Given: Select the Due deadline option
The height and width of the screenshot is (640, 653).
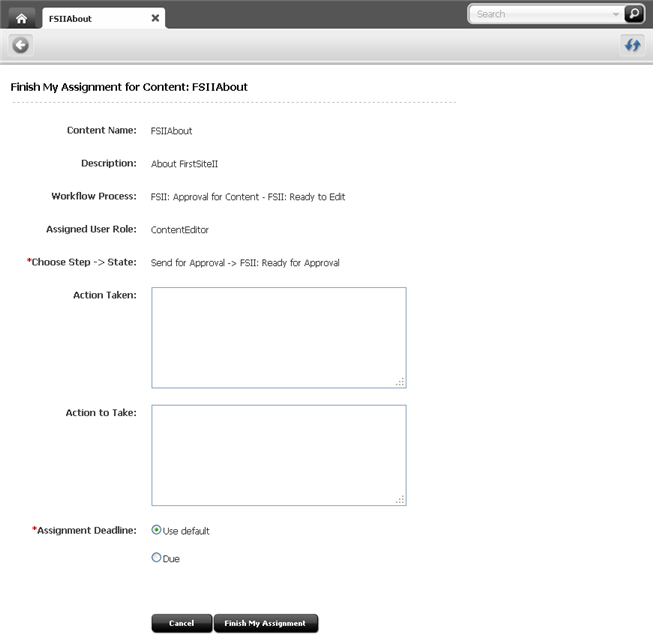Looking at the screenshot, I should click(x=156, y=557).
